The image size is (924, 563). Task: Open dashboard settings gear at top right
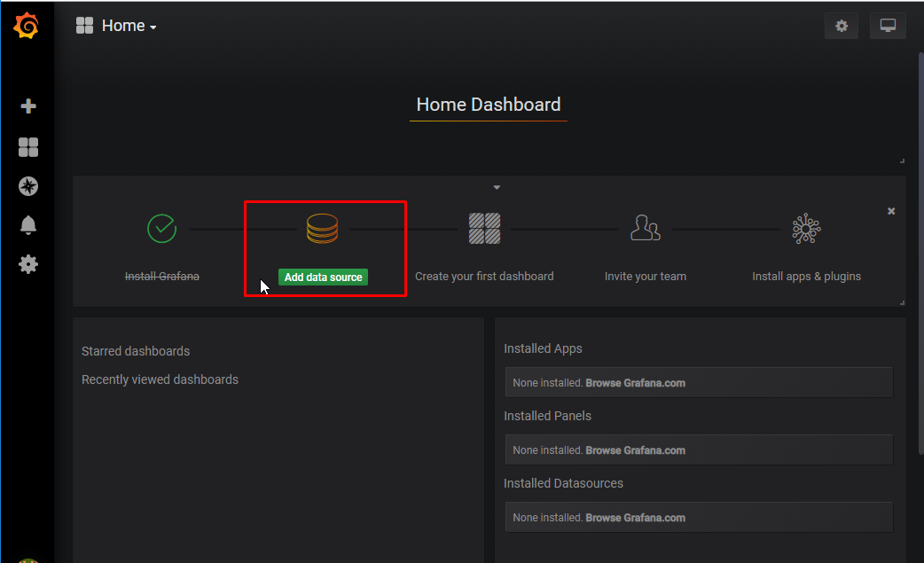[x=842, y=26]
